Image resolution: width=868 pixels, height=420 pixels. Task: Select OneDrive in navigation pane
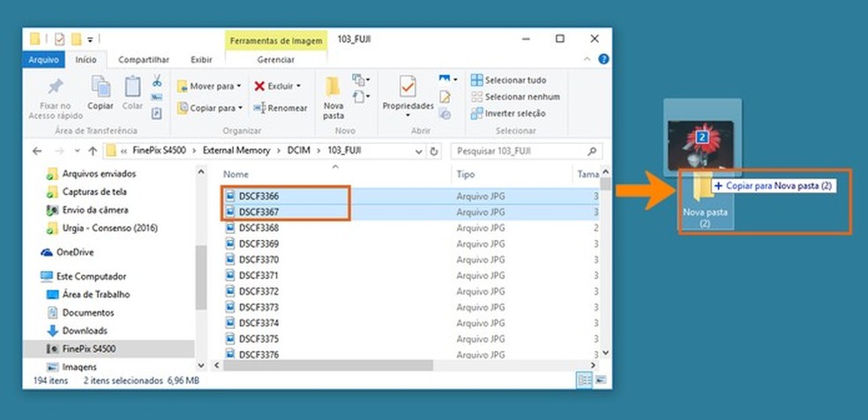[x=75, y=252]
